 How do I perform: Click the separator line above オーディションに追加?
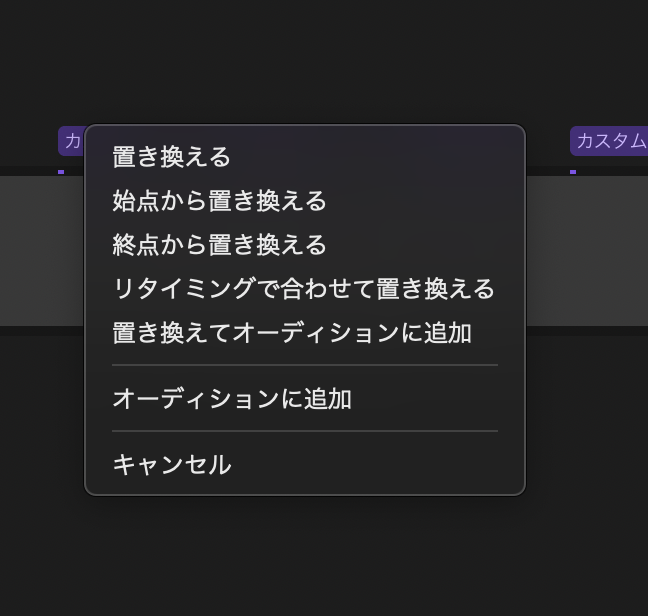304,366
